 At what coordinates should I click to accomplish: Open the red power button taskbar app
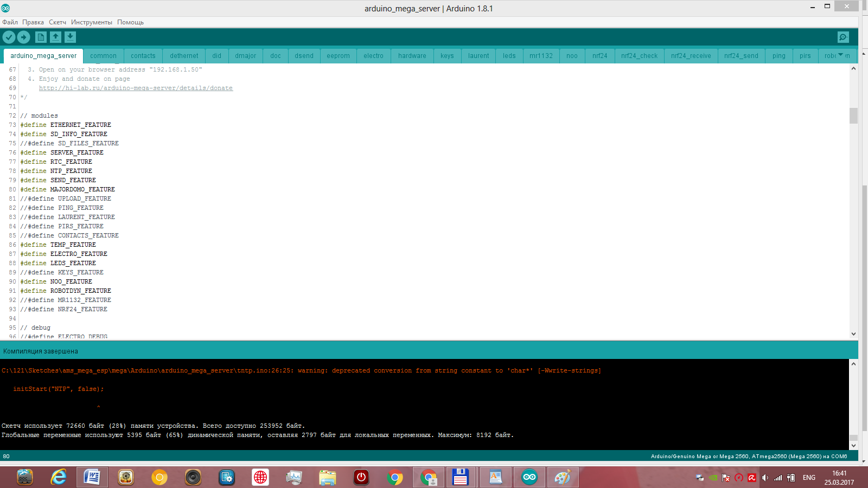[x=361, y=477]
